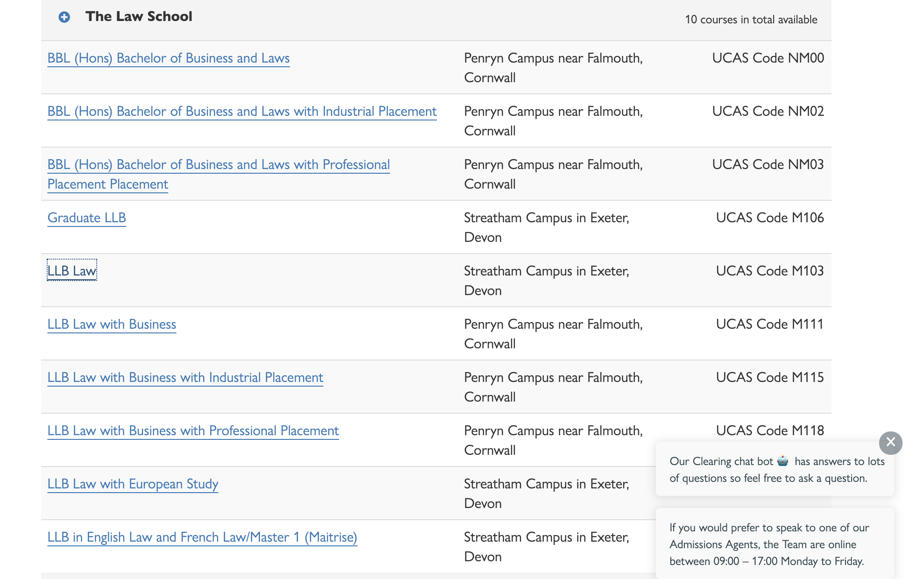The image size is (924, 579).
Task: Click UCAS Code NM00 text
Action: click(x=768, y=58)
